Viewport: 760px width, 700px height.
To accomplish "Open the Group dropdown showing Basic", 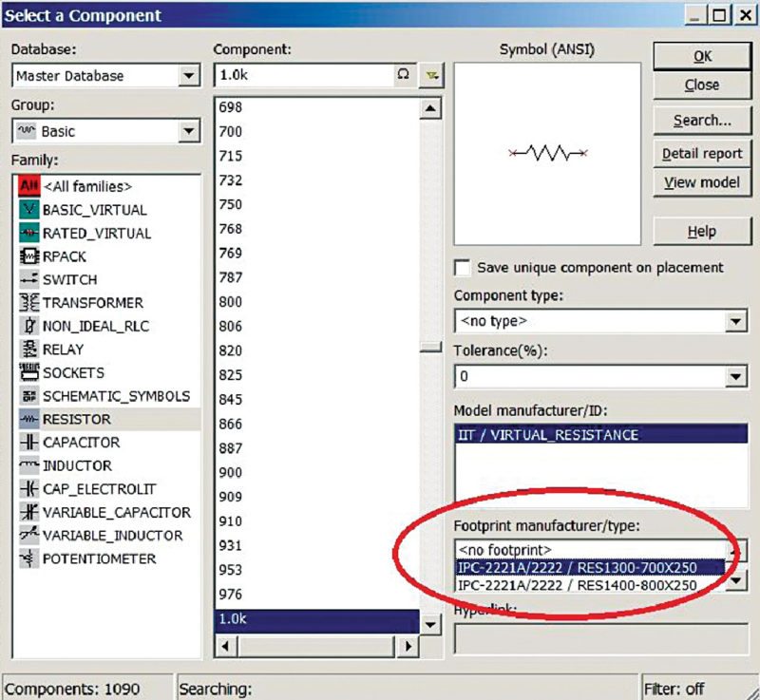I will click(x=186, y=128).
